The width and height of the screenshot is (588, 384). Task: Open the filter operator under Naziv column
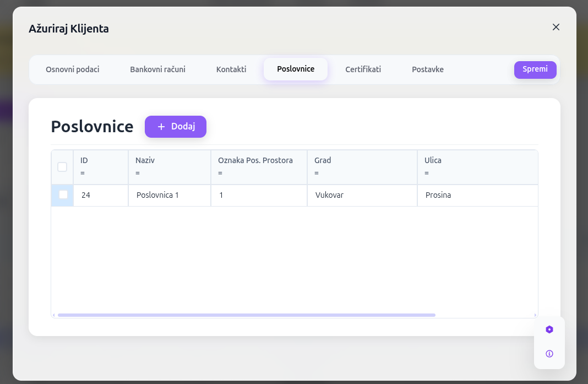(x=138, y=173)
